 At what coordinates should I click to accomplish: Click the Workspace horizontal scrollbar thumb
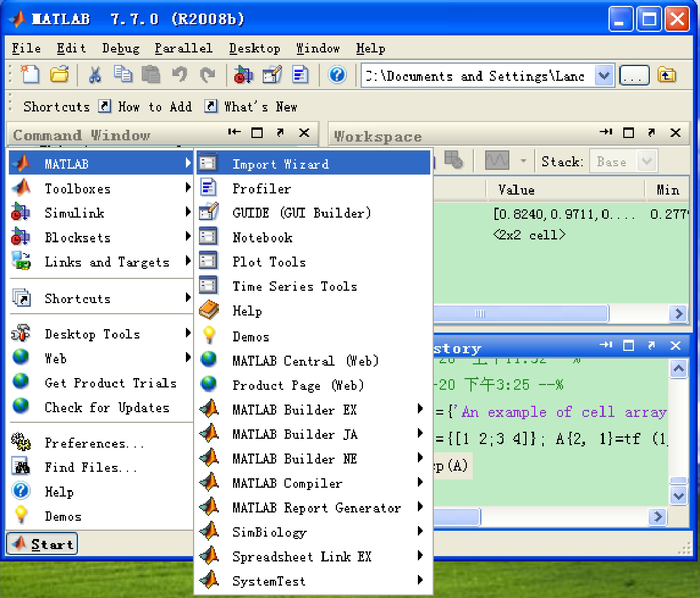(519, 314)
